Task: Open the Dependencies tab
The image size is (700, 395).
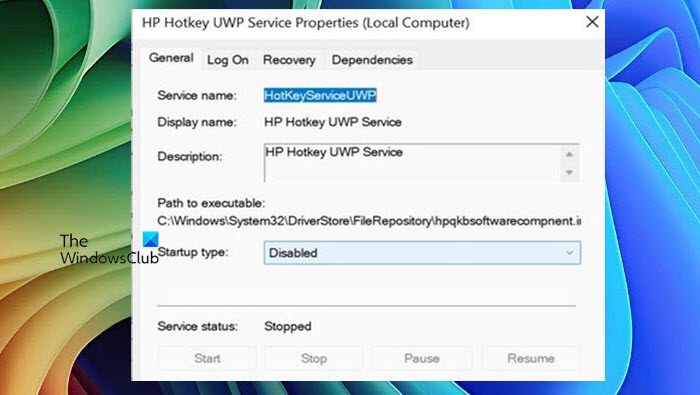Action: 372,60
